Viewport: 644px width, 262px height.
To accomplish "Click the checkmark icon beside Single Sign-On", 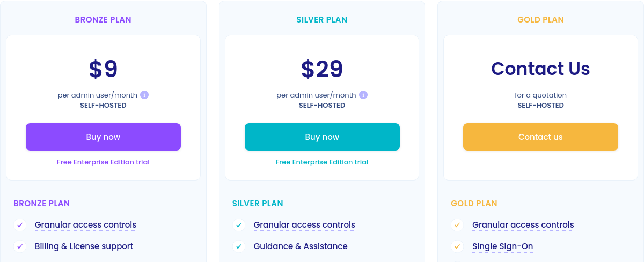I will [457, 246].
